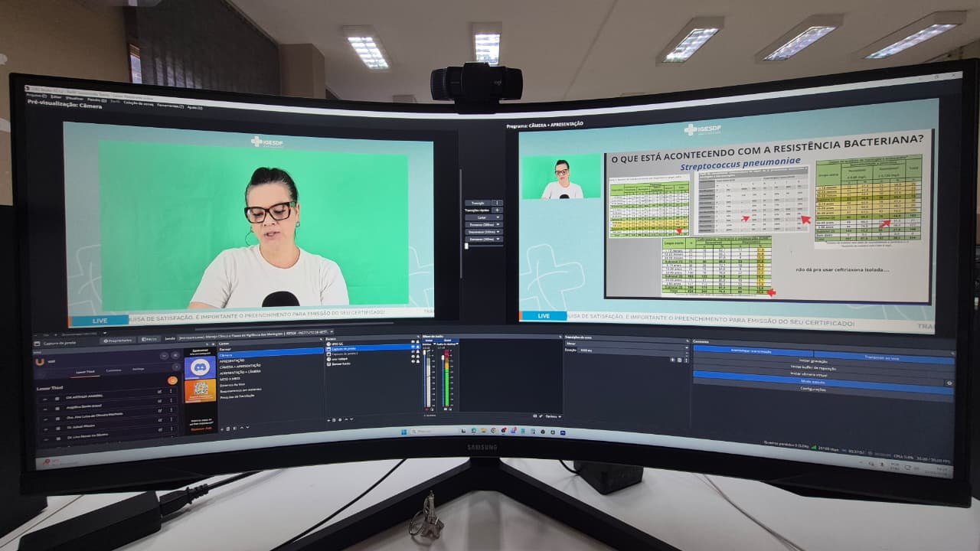The width and height of the screenshot is (980, 551).
Task: Click the Propriedades button in the source toolbar
Action: click(119, 340)
